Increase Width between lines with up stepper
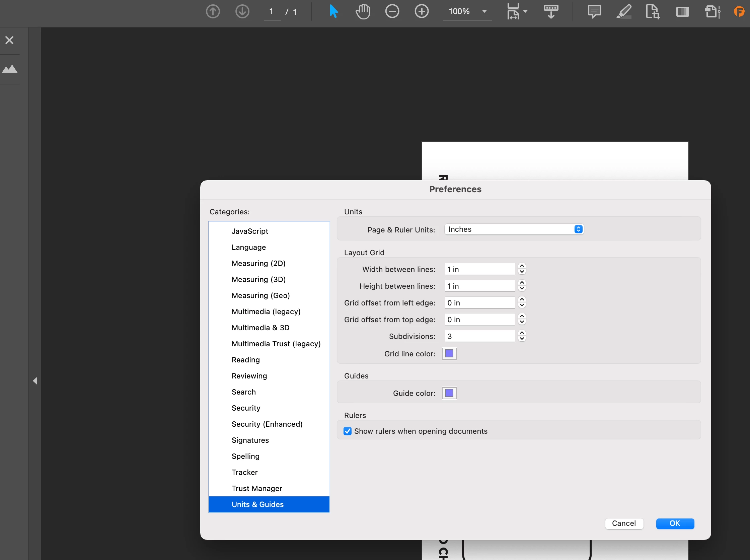The image size is (750, 560). tap(522, 267)
